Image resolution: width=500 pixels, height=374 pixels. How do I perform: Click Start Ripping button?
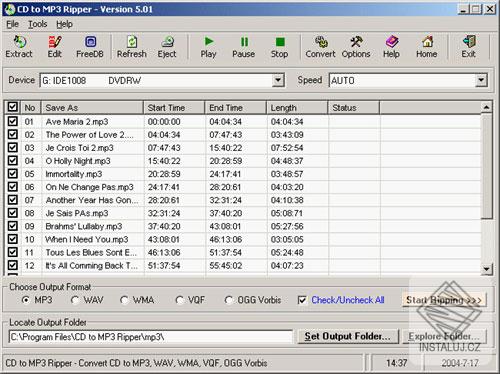coord(444,300)
